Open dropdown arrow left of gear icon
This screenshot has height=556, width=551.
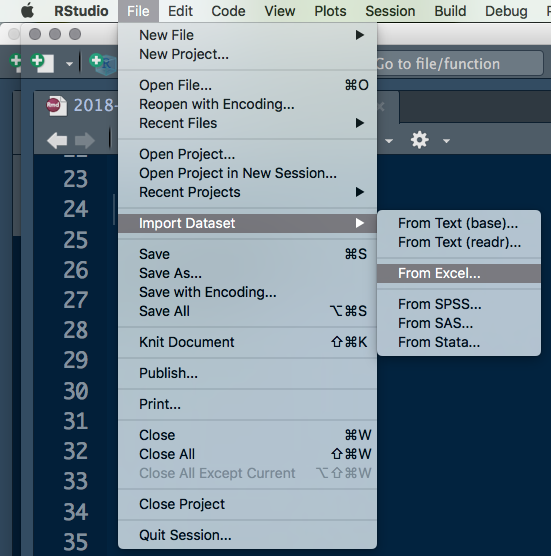pyautogui.click(x=389, y=141)
